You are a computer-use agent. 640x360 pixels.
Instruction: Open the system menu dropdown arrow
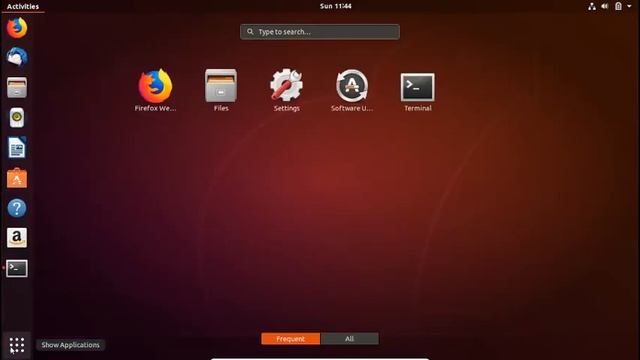629,6
